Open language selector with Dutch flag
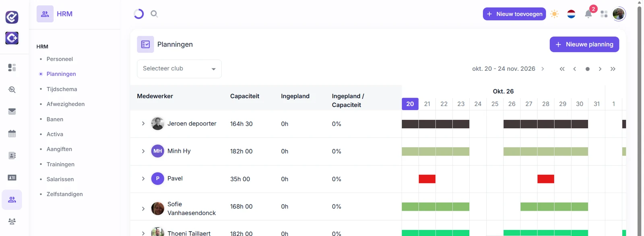The image size is (644, 236). tap(571, 14)
